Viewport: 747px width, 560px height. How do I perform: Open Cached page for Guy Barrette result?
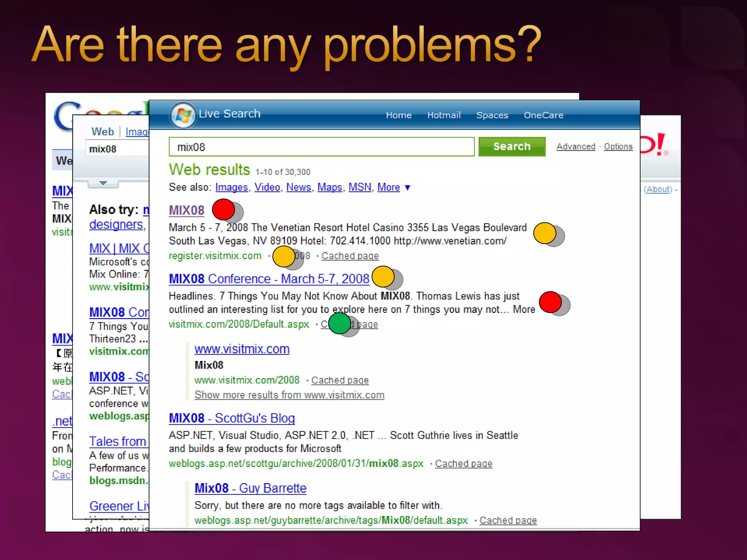[x=508, y=521]
